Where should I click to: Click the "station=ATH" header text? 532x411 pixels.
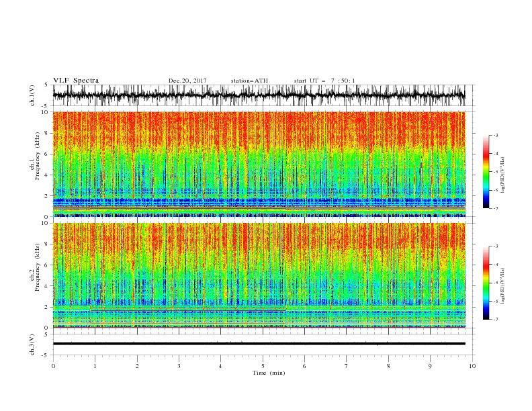pos(249,81)
